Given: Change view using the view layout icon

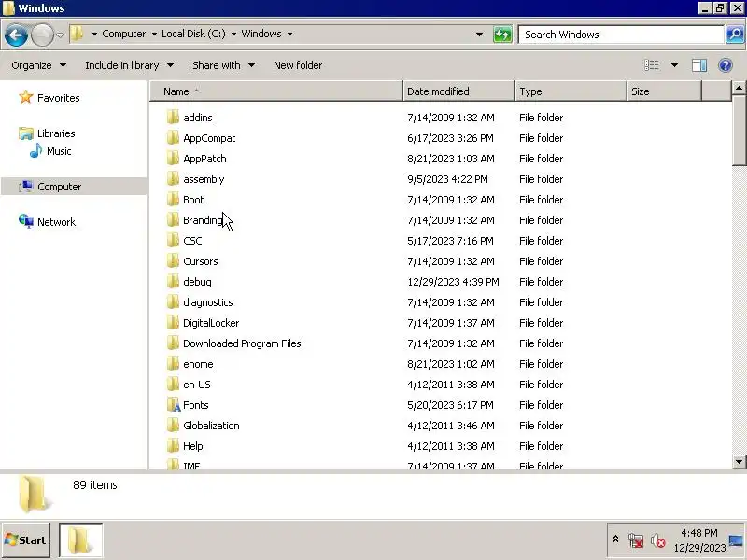Looking at the screenshot, I should coord(651,65).
